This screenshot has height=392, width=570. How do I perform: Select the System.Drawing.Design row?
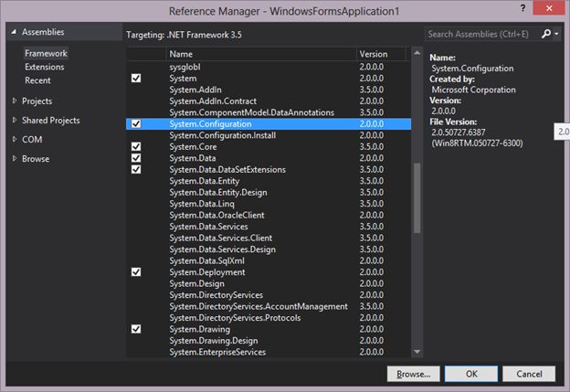[x=269, y=340]
